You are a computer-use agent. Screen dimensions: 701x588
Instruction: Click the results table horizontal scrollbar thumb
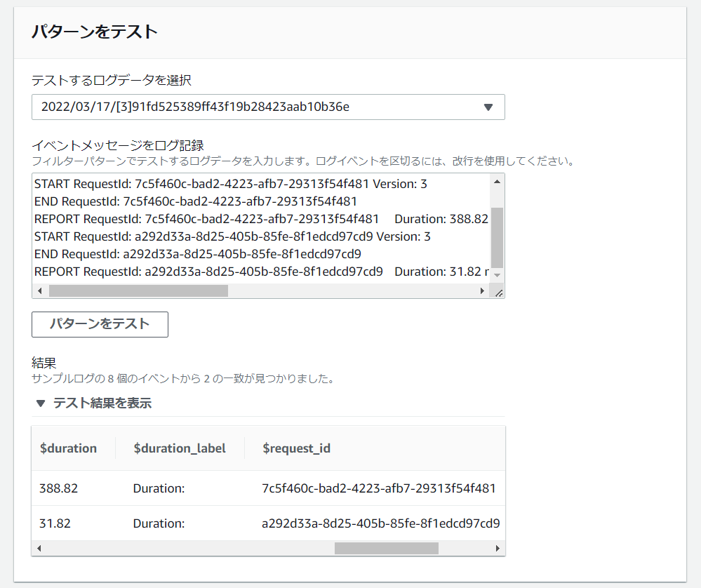click(387, 548)
